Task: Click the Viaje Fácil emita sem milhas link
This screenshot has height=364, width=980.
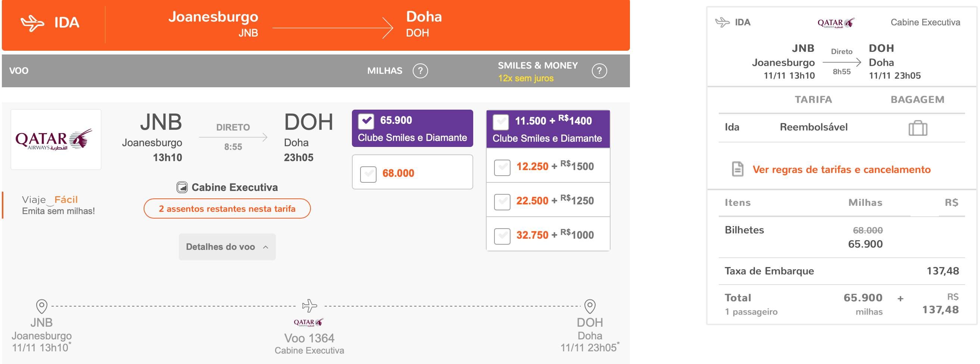Action: (58, 205)
